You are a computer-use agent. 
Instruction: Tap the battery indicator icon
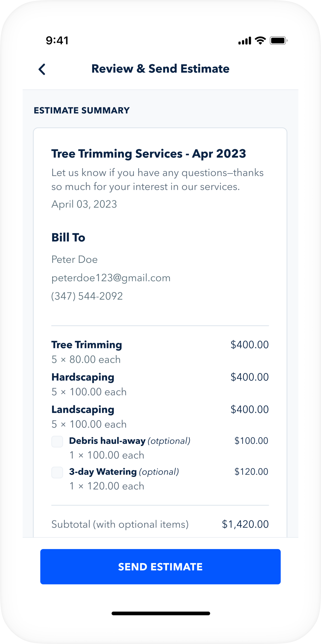[278, 41]
